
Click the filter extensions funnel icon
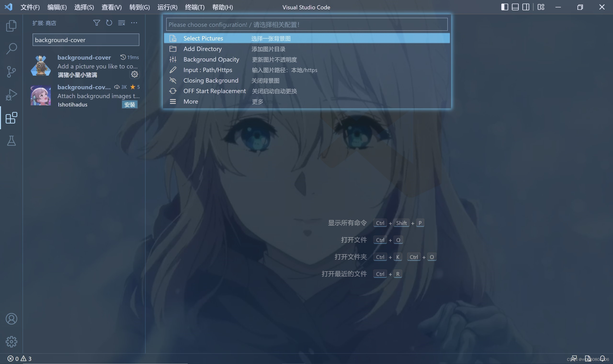pyautogui.click(x=96, y=23)
